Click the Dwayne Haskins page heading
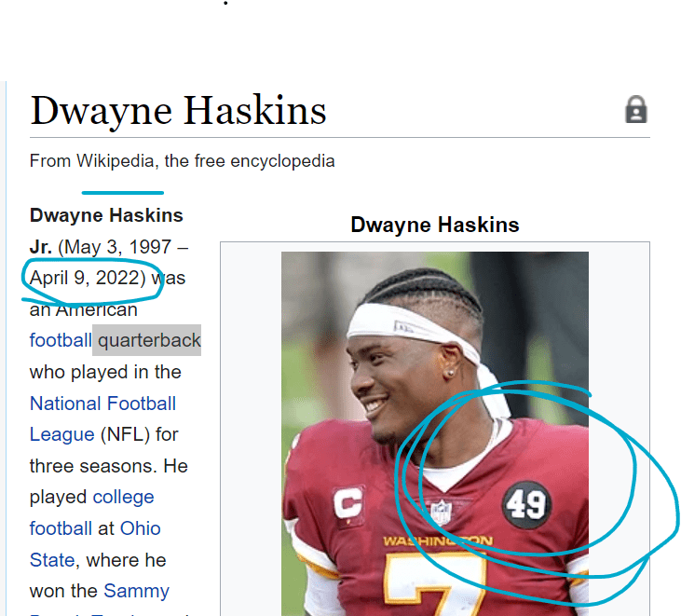 click(x=178, y=111)
